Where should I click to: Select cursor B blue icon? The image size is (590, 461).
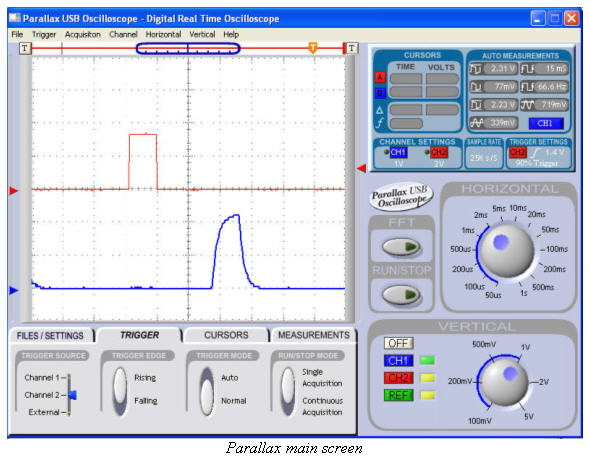click(x=380, y=93)
